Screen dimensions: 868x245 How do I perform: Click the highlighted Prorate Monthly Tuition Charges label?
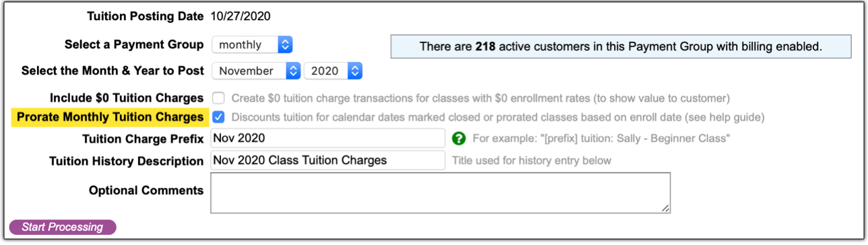coord(110,117)
